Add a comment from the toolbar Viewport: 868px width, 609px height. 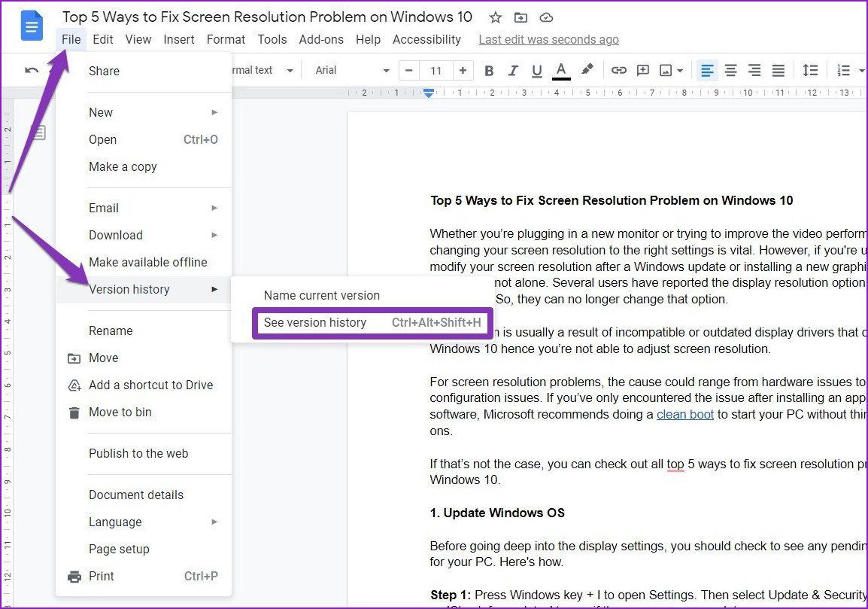(x=642, y=70)
